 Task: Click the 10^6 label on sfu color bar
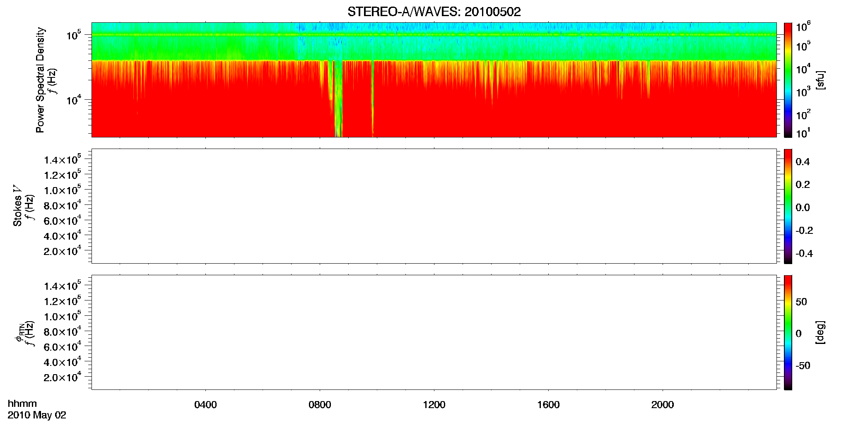[803, 27]
